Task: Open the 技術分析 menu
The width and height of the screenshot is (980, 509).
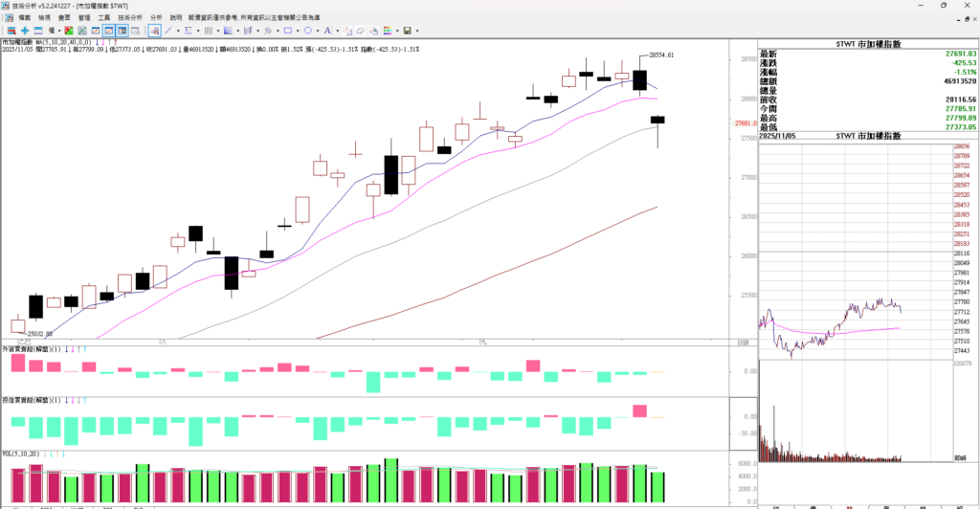Action: pos(130,17)
